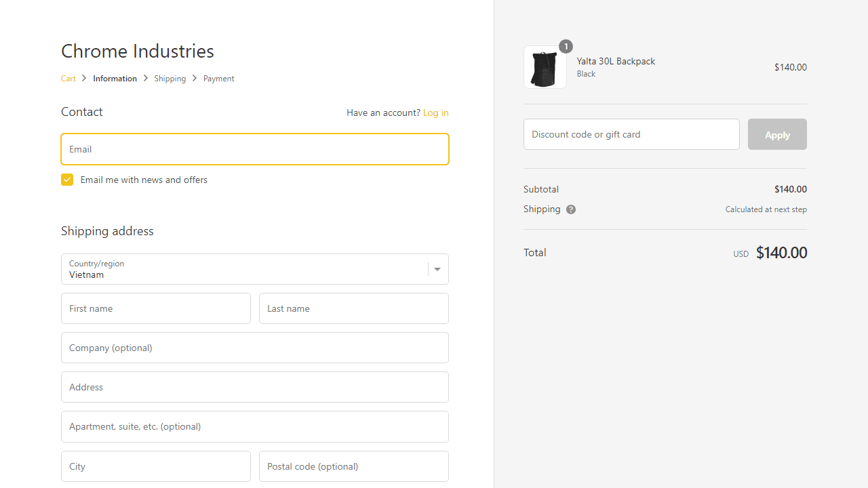This screenshot has height=488, width=868.
Task: Click the Apply discount button
Action: 777,134
